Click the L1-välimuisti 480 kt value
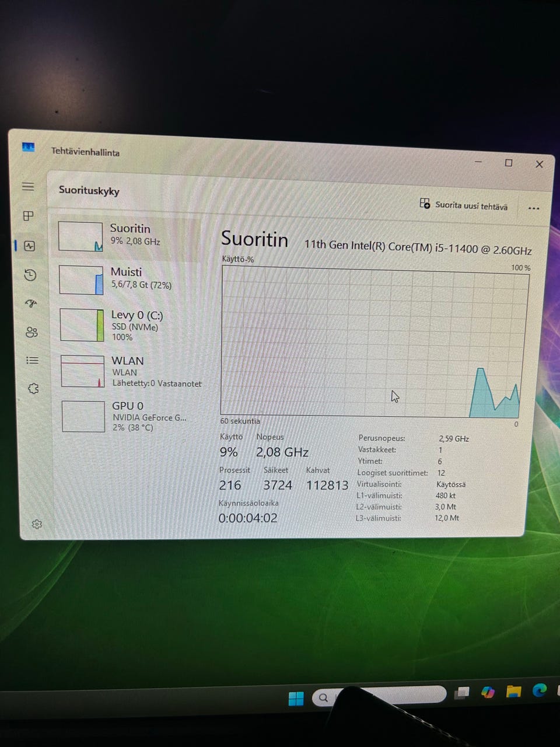Screen dimensions: 560x747 pyautogui.click(x=446, y=495)
